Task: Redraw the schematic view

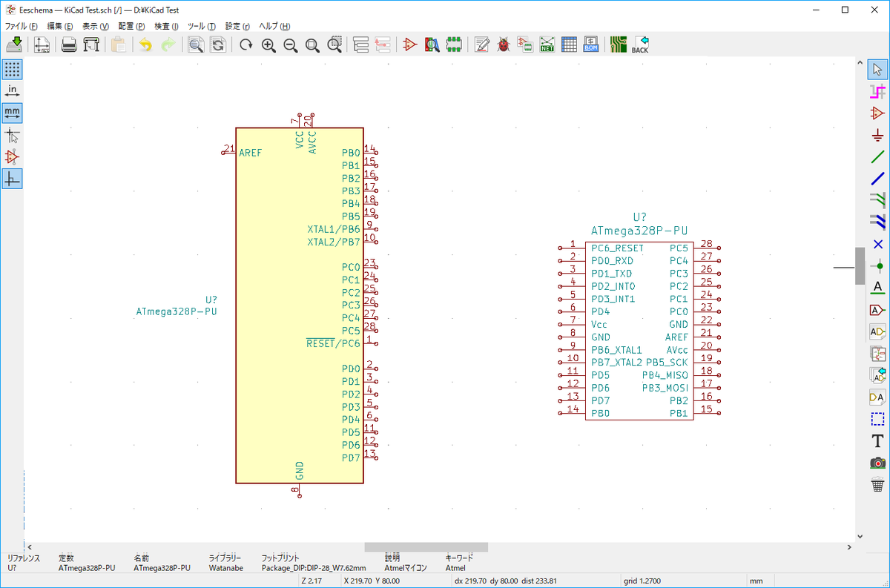Action: 246,44
